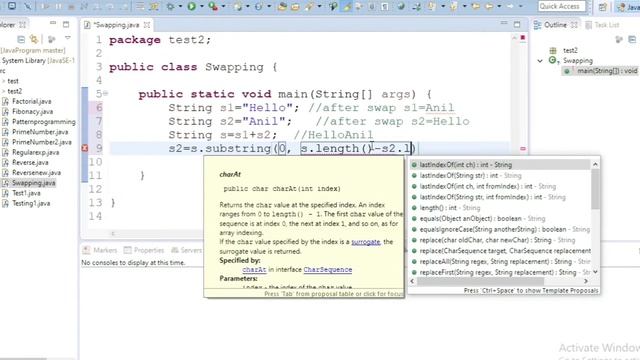Click the surrogate link in Javadoc popup
The width and height of the screenshot is (640, 360).
pyautogui.click(x=365, y=242)
